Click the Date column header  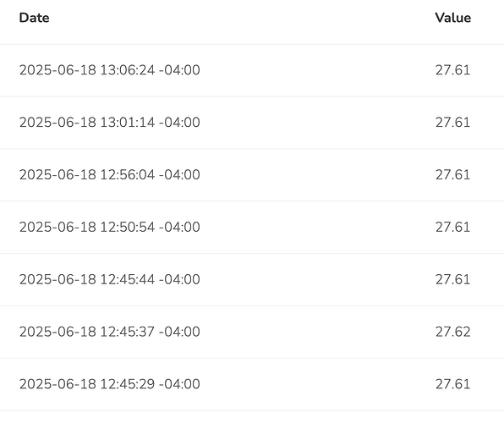pyautogui.click(x=34, y=18)
